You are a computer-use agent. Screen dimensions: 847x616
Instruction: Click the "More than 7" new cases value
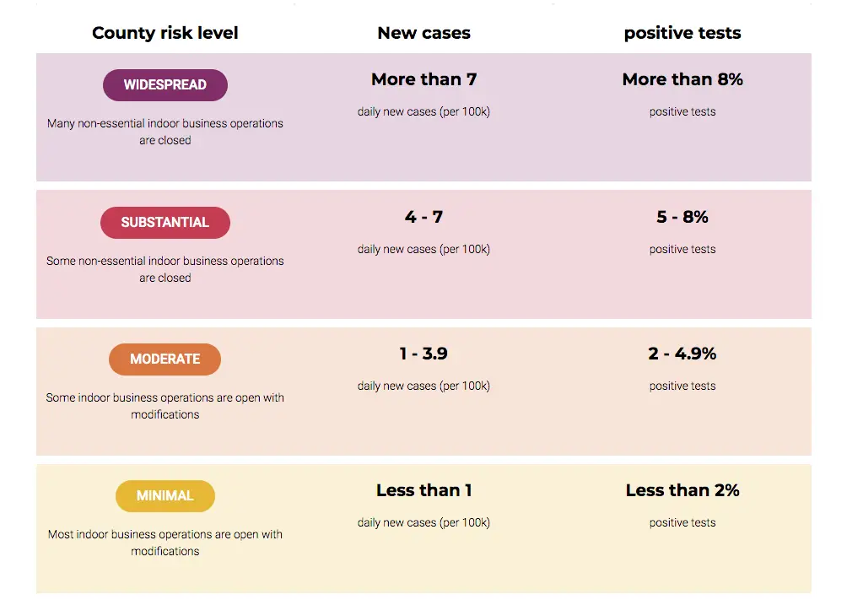click(x=423, y=79)
